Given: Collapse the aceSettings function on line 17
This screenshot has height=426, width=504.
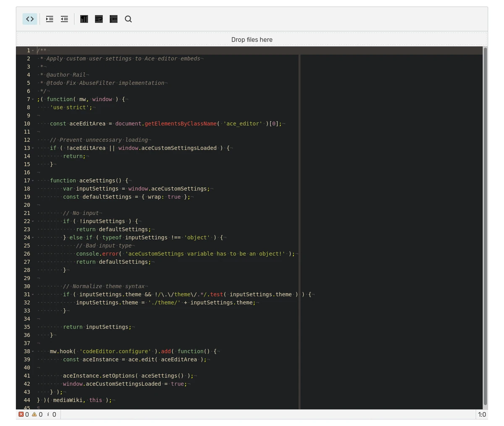Looking at the screenshot, I should pos(33,180).
